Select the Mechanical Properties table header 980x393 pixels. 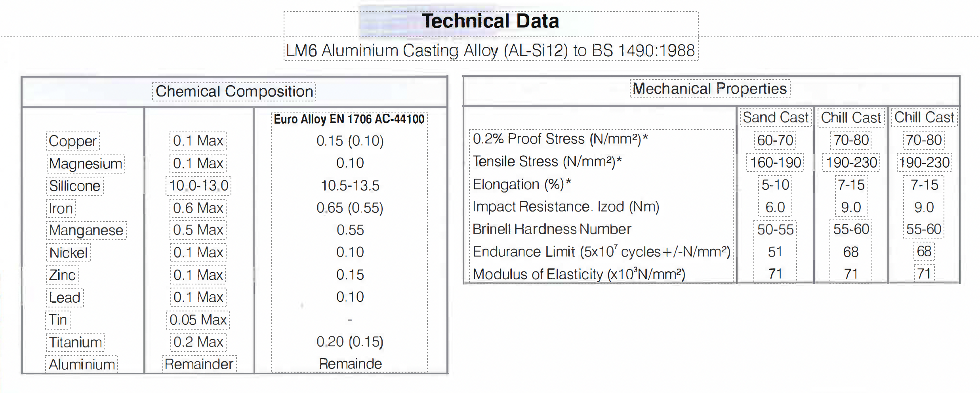click(x=710, y=89)
